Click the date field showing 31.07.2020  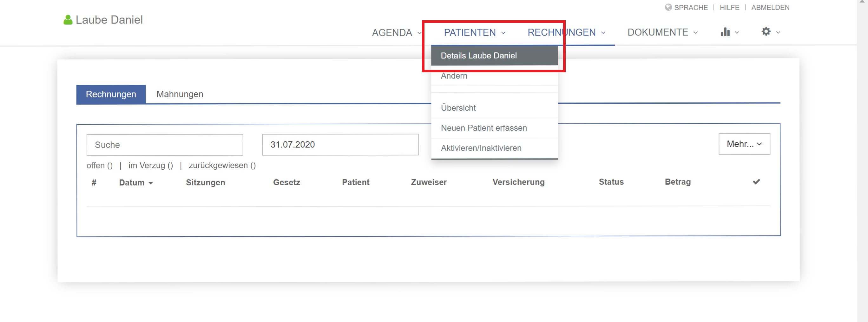coord(340,145)
